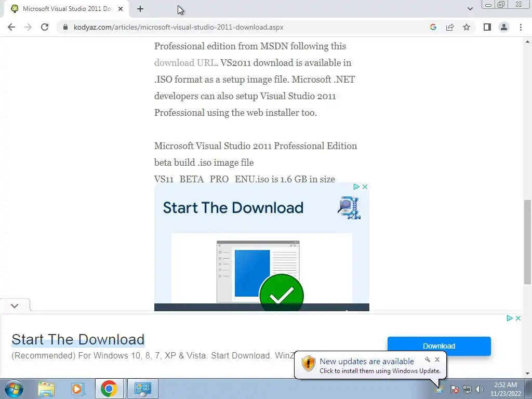Click the Windows Update tray icon
Image resolution: width=532 pixels, height=399 pixels.
439,389
